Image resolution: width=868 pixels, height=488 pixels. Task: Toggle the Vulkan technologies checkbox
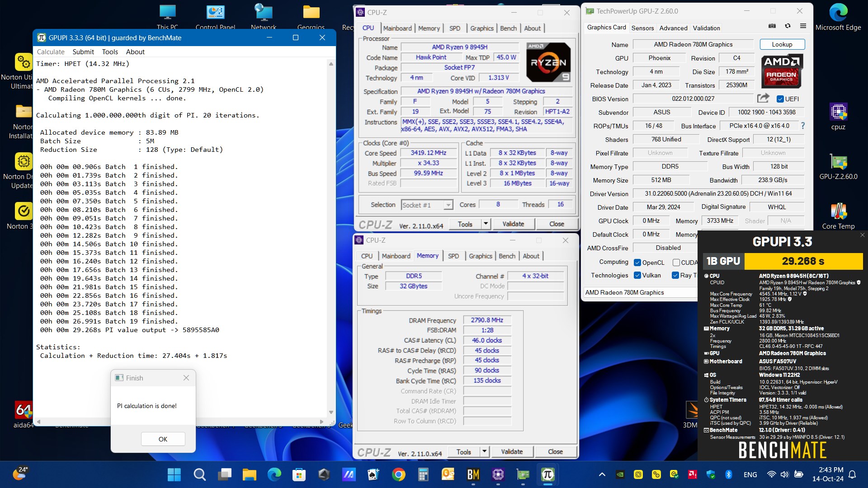click(x=637, y=275)
